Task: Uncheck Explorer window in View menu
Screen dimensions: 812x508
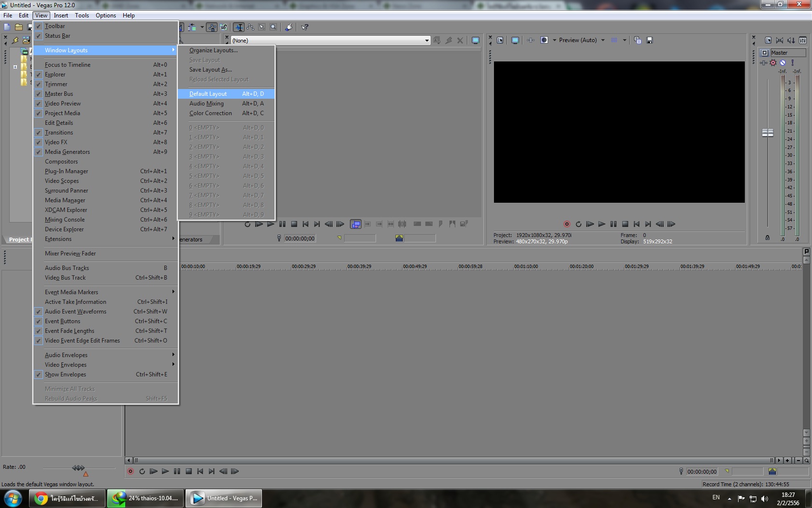Action: tap(105, 75)
